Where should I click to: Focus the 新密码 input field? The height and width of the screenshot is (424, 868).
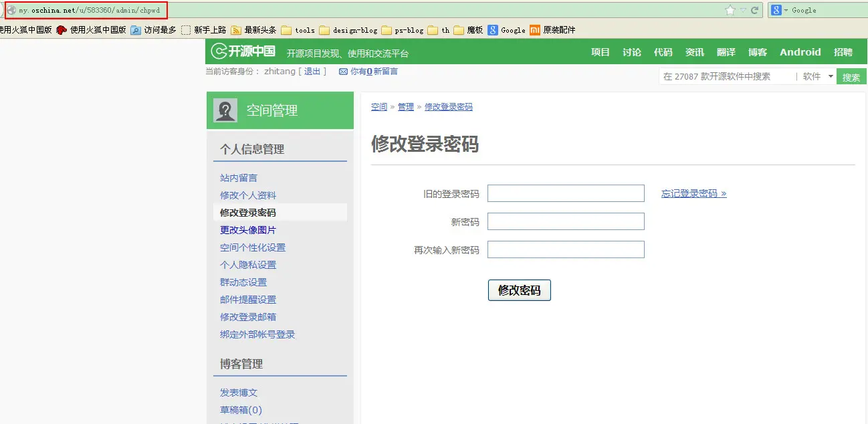566,221
